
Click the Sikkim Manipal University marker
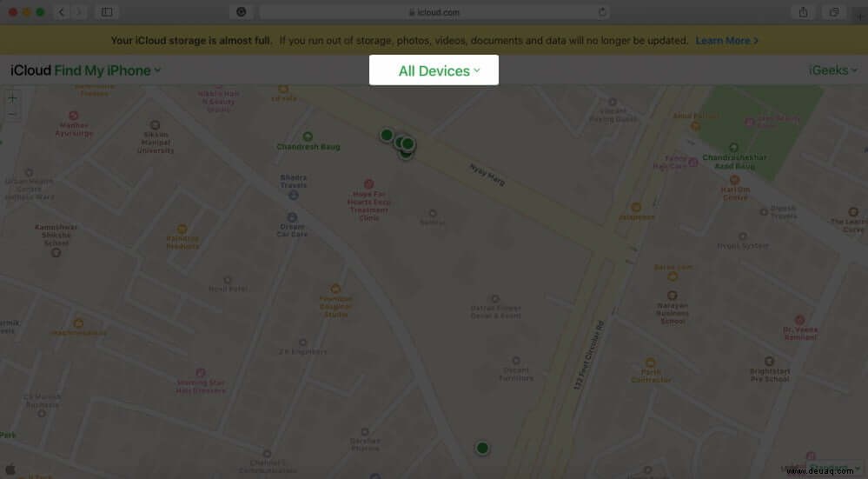pyautogui.click(x=155, y=125)
